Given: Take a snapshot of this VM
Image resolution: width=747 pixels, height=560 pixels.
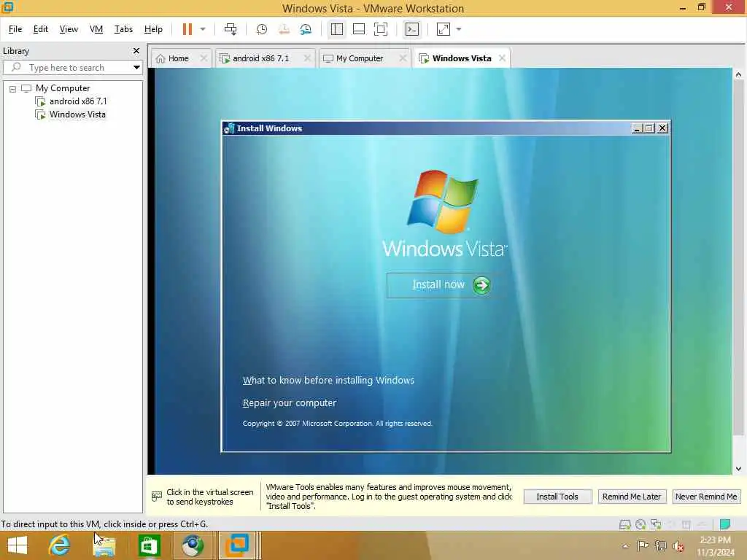Looking at the screenshot, I should point(262,29).
